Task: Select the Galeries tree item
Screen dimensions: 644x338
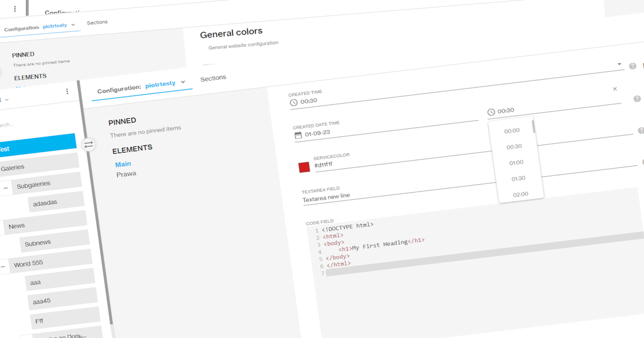Action: [x=39, y=165]
